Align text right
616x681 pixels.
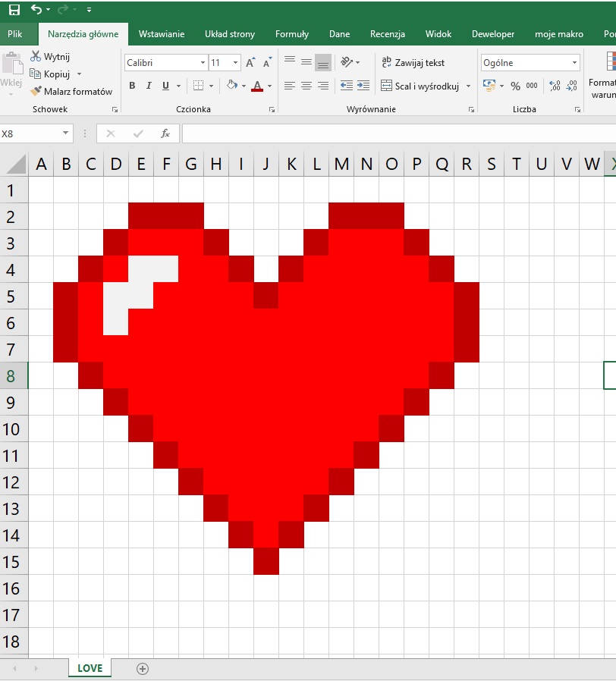[323, 86]
